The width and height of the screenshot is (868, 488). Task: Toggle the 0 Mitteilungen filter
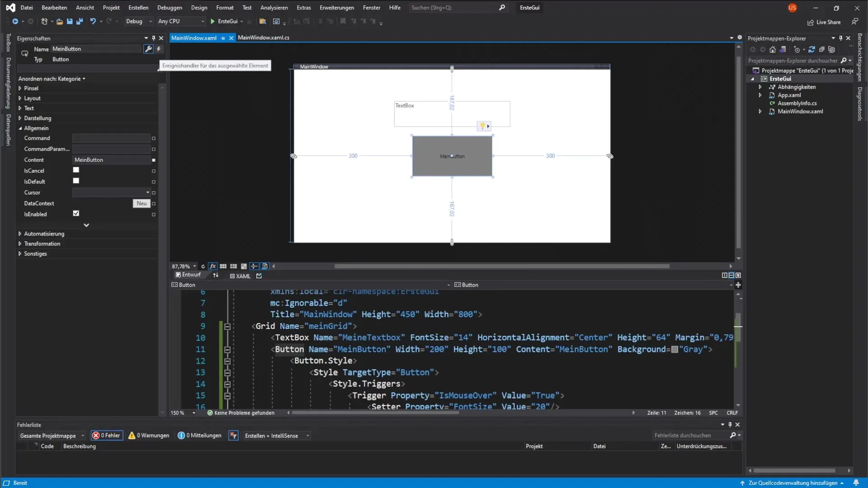[199, 436]
